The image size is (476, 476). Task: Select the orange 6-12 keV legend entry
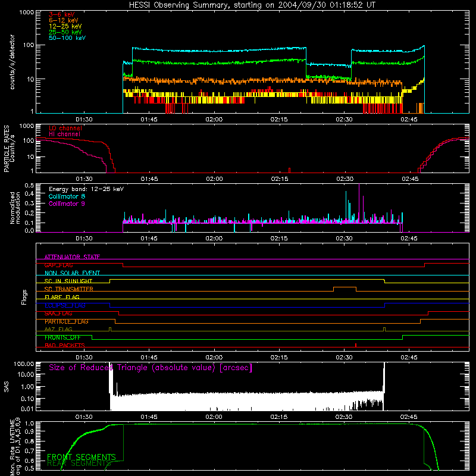tap(64, 20)
